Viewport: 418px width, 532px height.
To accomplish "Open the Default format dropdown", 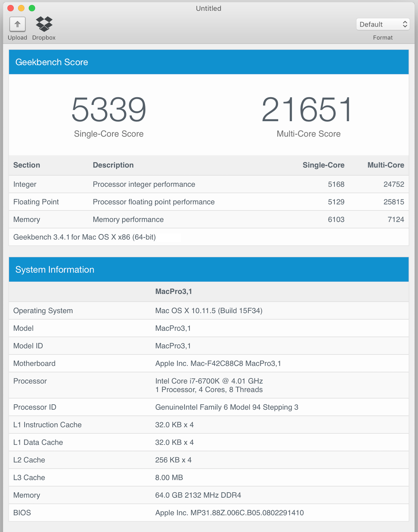I will [x=383, y=24].
